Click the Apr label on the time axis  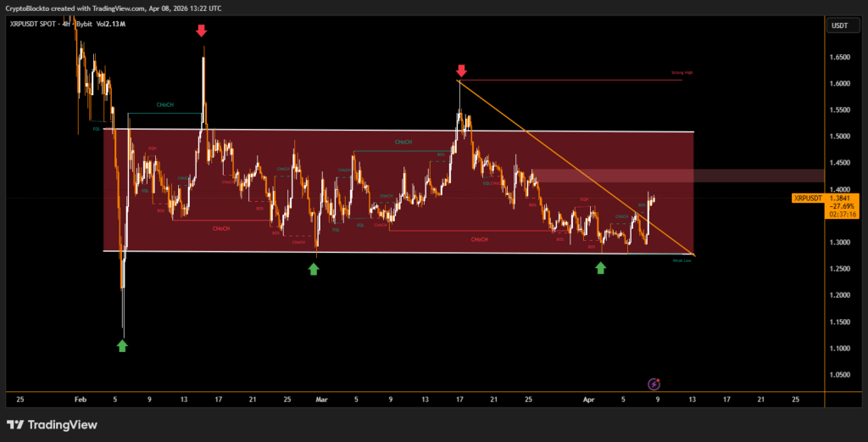(x=587, y=397)
